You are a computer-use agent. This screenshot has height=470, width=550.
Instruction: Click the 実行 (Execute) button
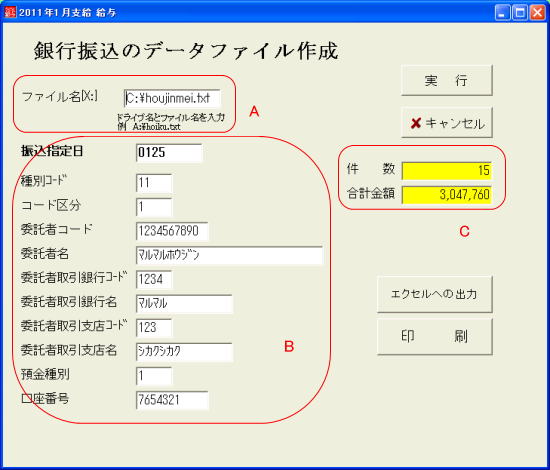(x=447, y=80)
